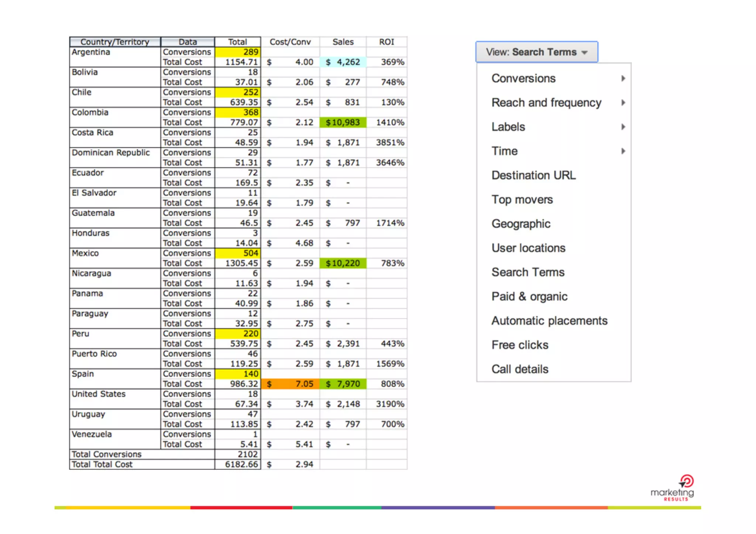Viewport: 756px width, 534px height.
Task: Click the Country/Territory column header
Action: (115, 42)
